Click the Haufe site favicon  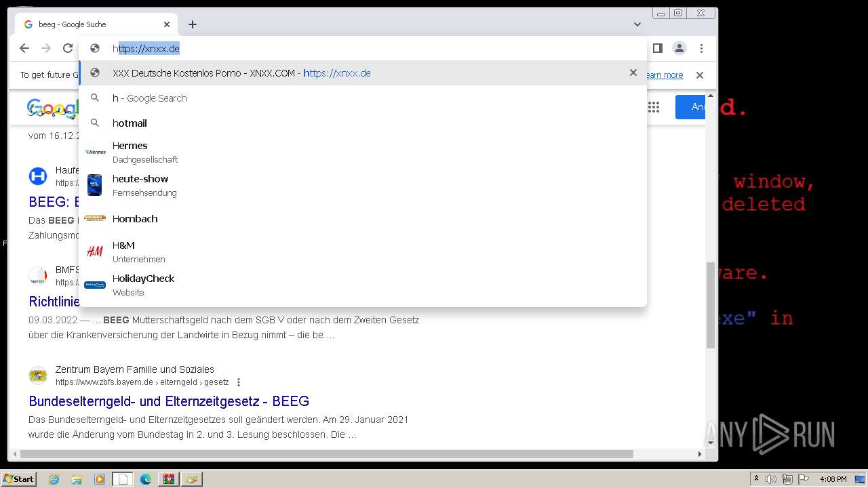[38, 176]
